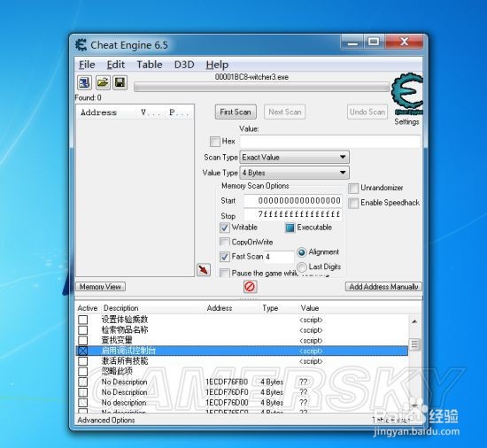The image size is (487, 448).
Task: Check Enable Speedhack
Action: (x=353, y=203)
